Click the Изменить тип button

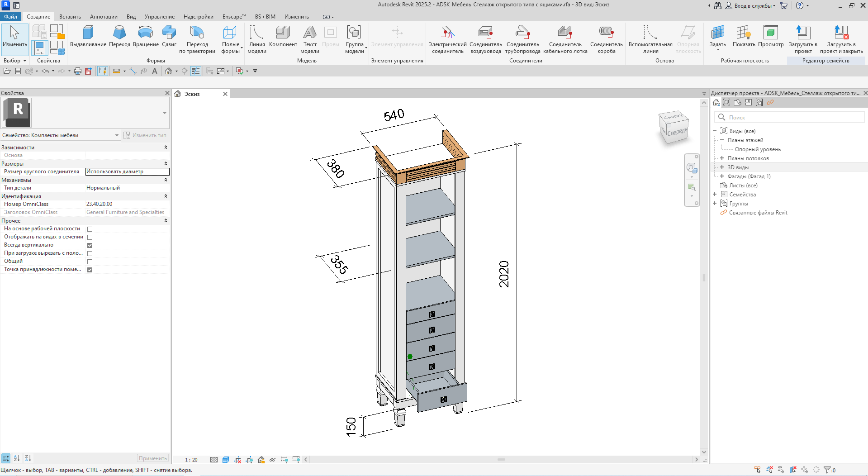click(145, 135)
